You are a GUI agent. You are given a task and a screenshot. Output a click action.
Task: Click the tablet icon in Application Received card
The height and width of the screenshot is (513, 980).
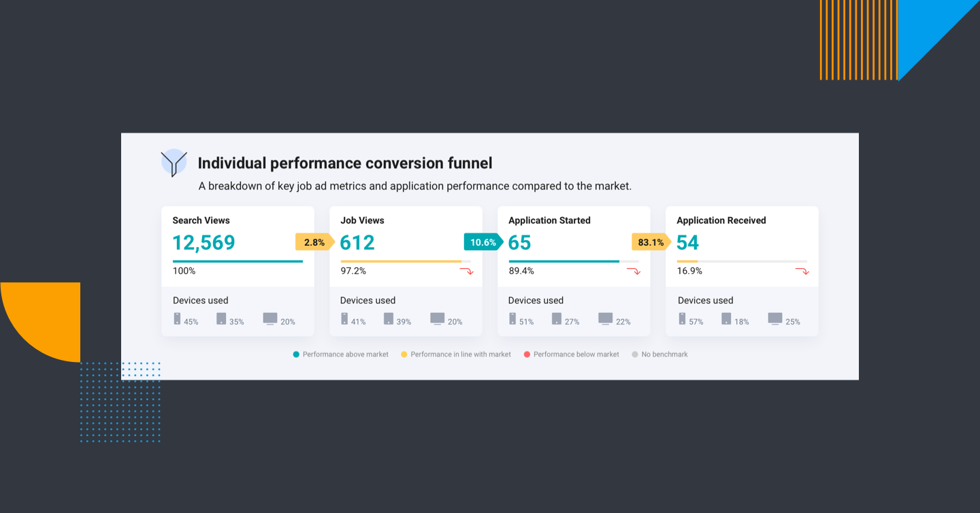tap(725, 318)
